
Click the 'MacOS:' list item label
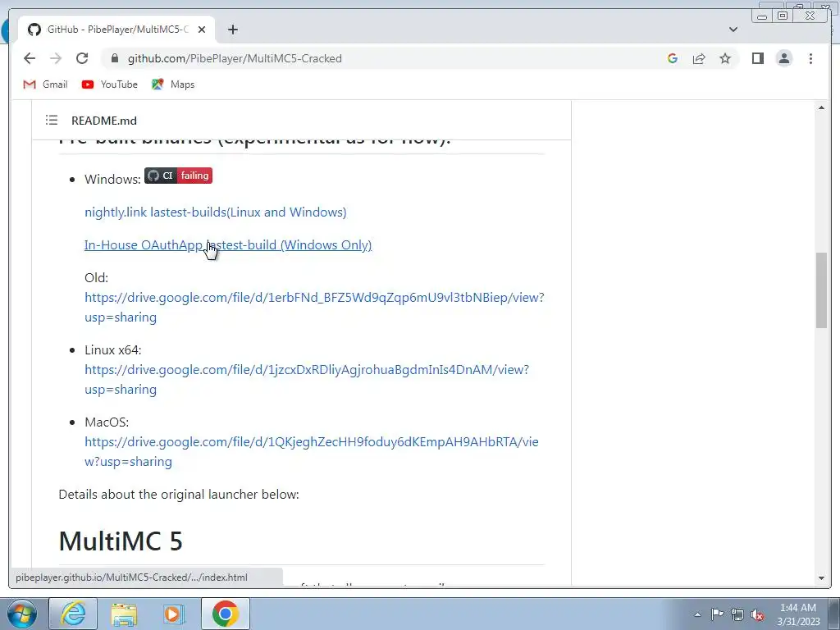107,422
